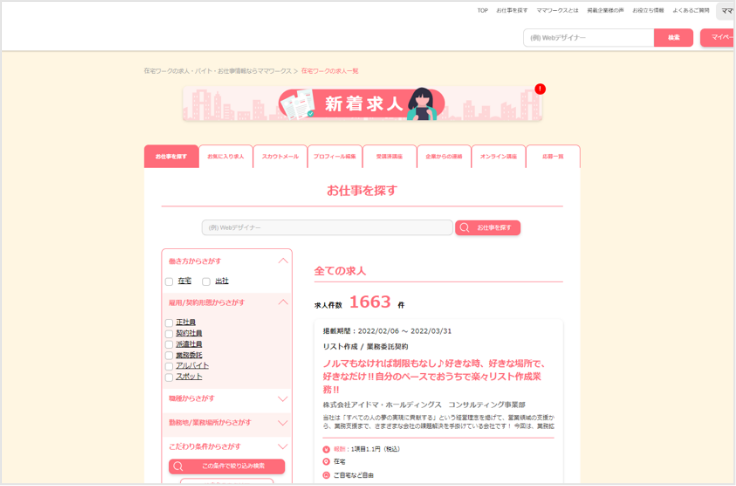Click the ママワークス home breadcrumb link
Screen dimensions: 736x486
click(218, 71)
